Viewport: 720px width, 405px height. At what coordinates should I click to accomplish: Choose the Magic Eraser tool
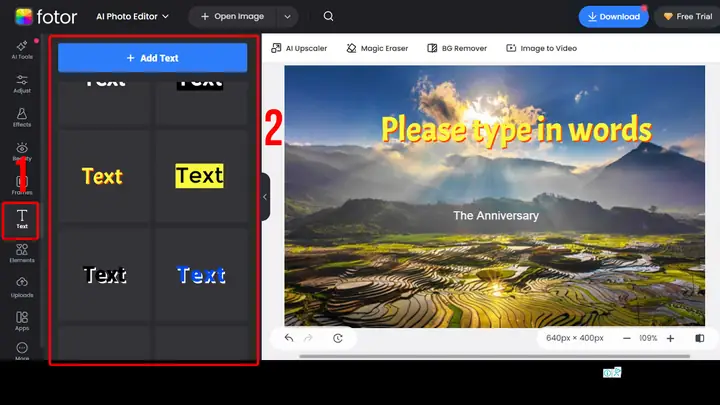[x=377, y=48]
